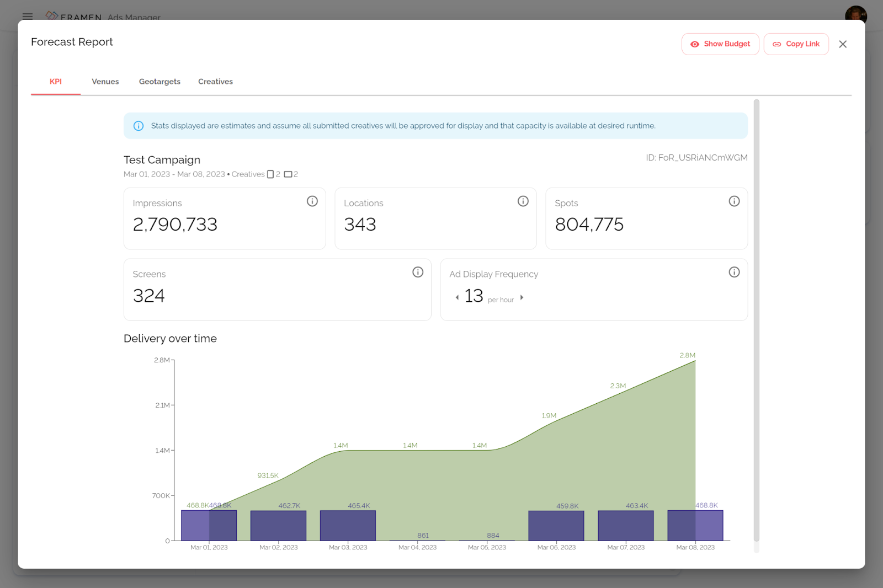Click the Framen logo in the header
883x588 pixels.
74,17
